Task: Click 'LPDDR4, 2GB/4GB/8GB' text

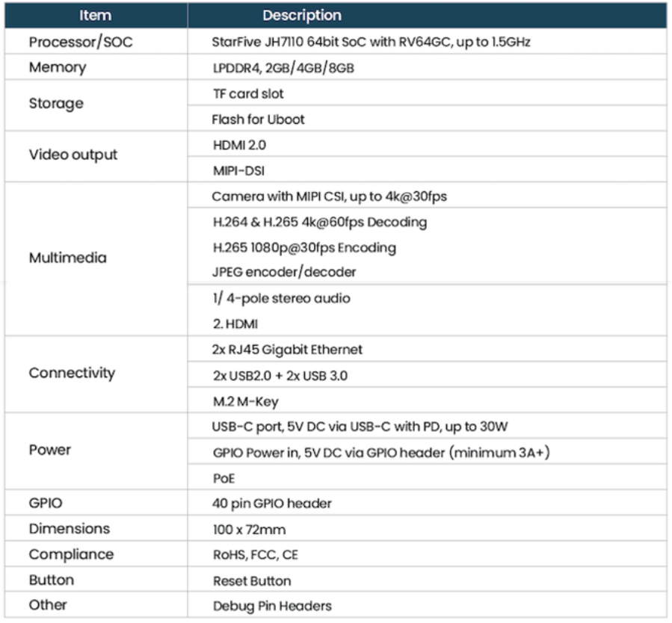Action: click(x=283, y=68)
